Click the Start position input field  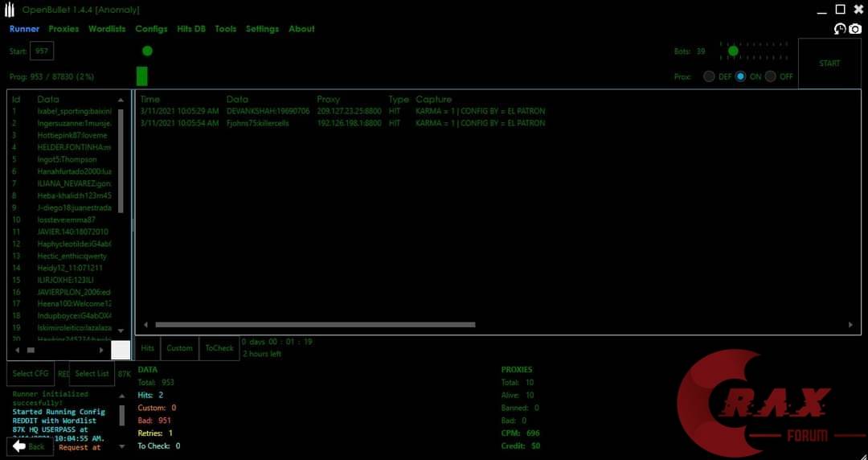(x=42, y=51)
